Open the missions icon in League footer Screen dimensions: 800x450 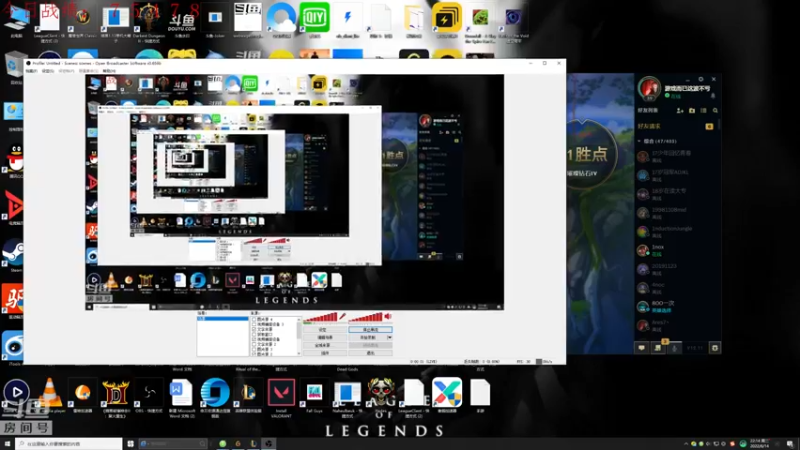point(658,348)
